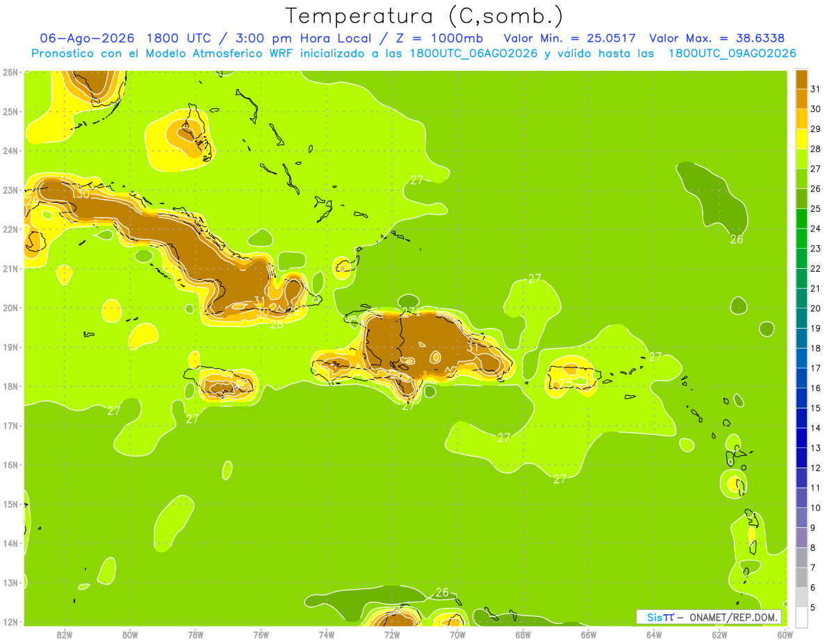
Task: Click the 19N latitude label
Action: [x=10, y=347]
